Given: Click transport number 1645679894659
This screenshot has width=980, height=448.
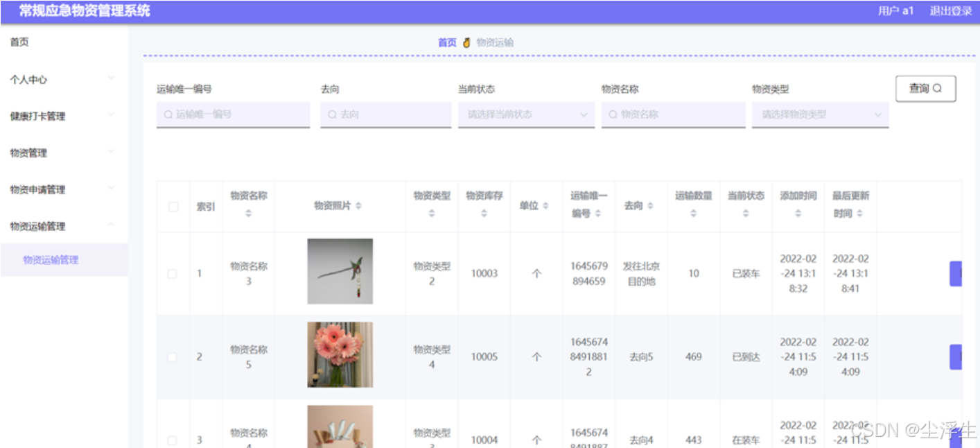Looking at the screenshot, I should (589, 274).
